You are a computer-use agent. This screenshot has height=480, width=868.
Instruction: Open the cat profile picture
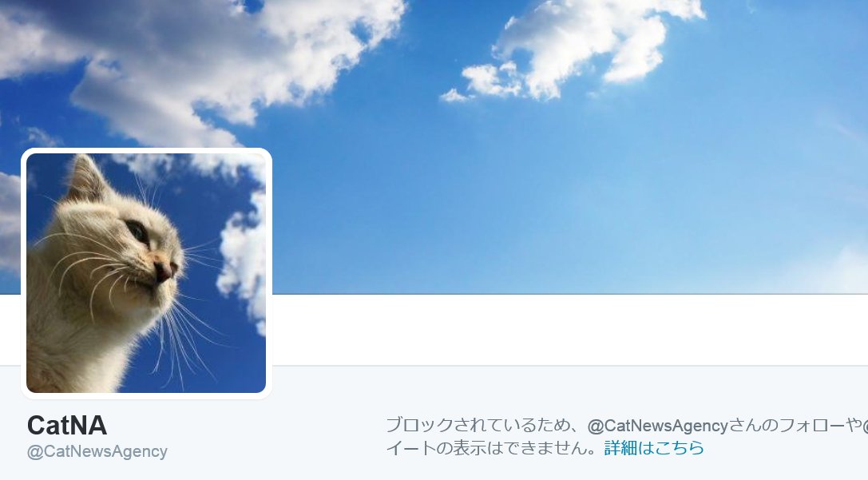(x=146, y=273)
